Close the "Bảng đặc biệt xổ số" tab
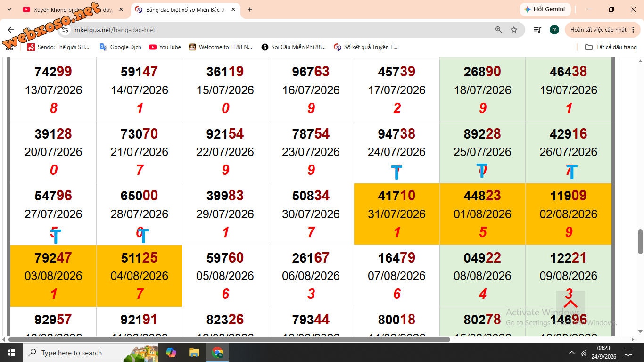Image resolution: width=644 pixels, height=362 pixels. 233,9
